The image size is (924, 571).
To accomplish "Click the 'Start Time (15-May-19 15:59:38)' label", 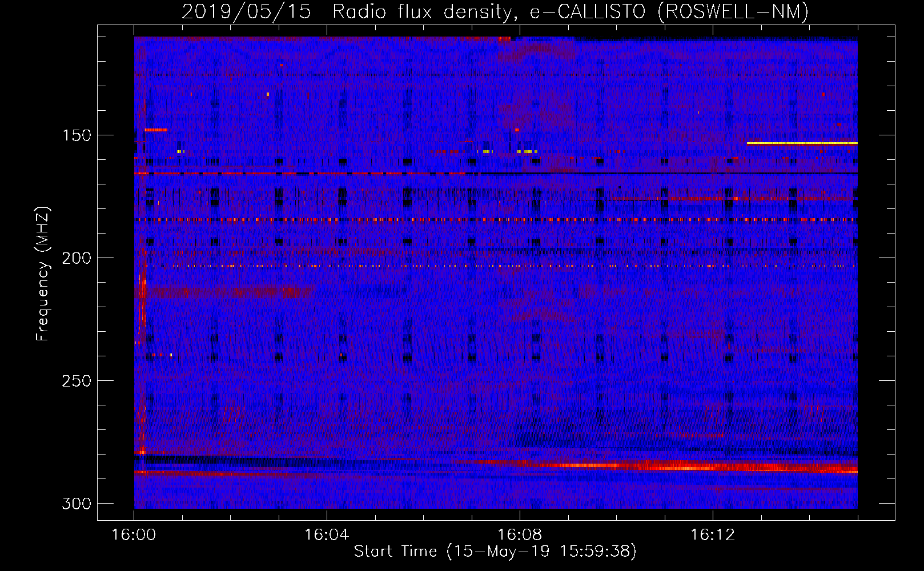I will point(495,552).
